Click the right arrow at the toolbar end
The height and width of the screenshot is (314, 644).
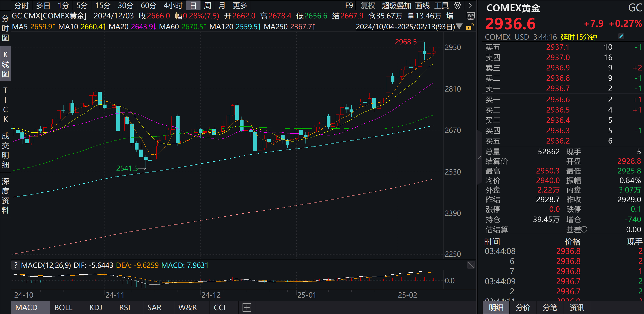(470, 5)
